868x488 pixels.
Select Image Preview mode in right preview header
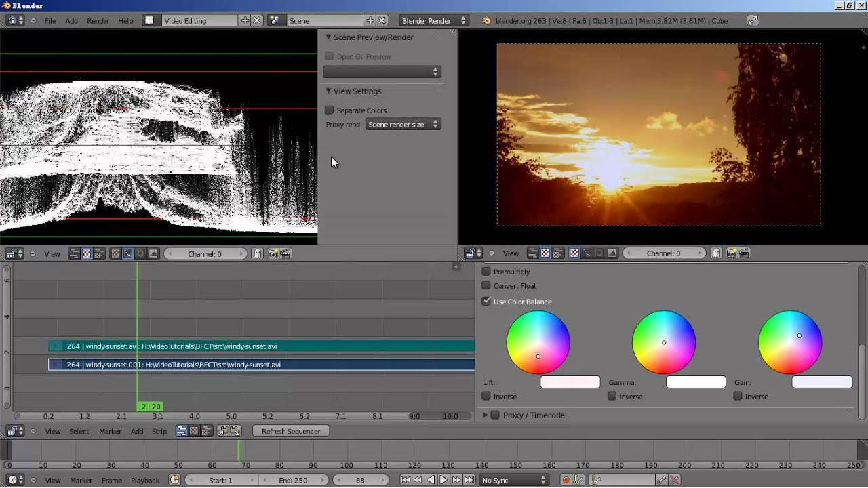tap(574, 253)
